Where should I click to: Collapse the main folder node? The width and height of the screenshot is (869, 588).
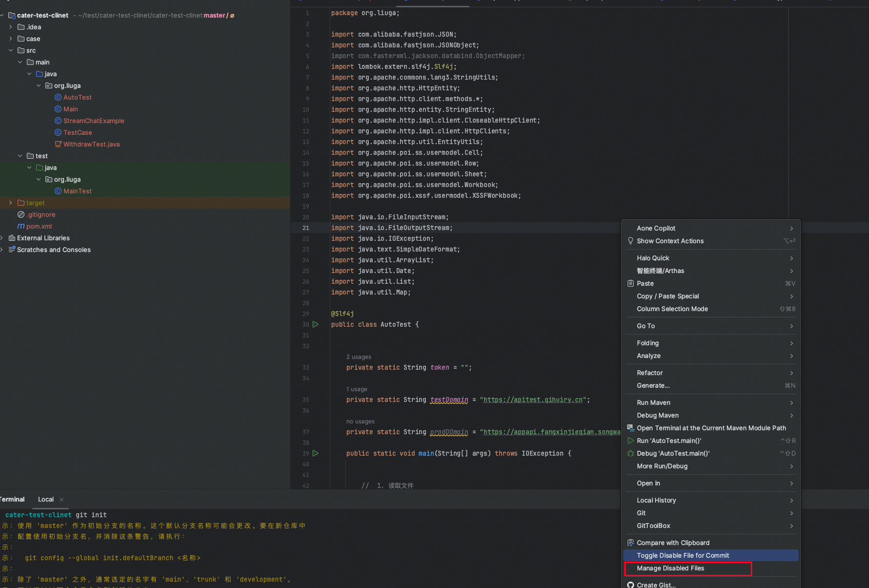point(20,62)
